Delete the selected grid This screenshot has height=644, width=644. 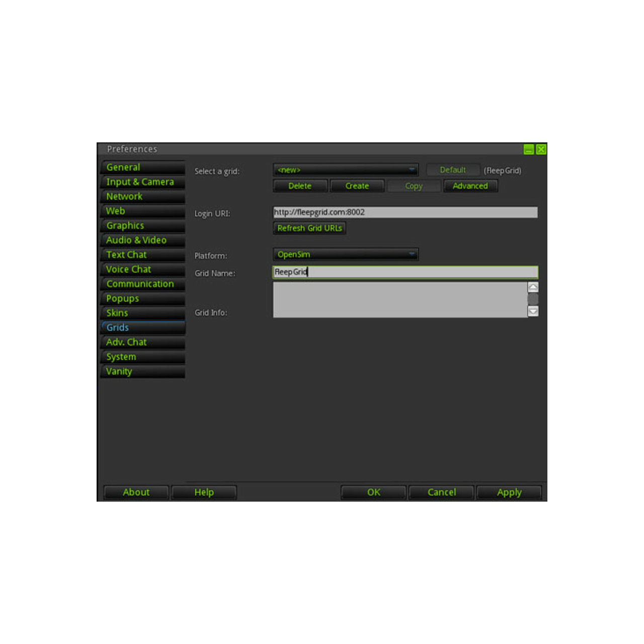[300, 186]
